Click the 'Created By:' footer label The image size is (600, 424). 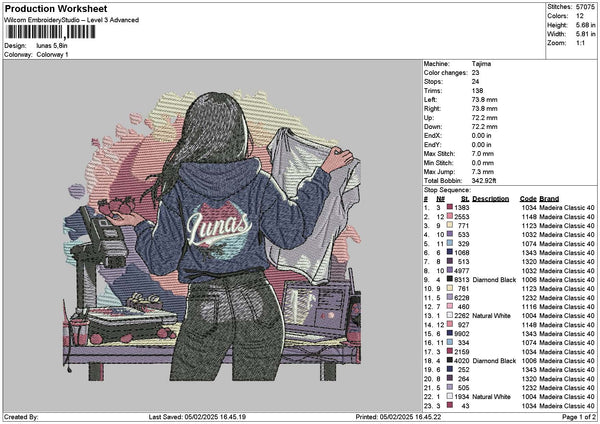click(x=21, y=417)
